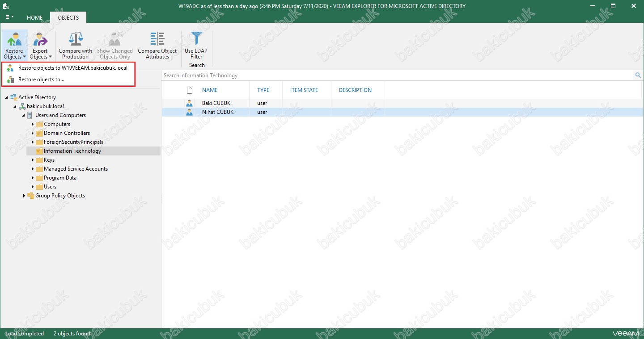Sort by the ITEM STATE column header
This screenshot has width=644, height=339.
click(x=304, y=90)
